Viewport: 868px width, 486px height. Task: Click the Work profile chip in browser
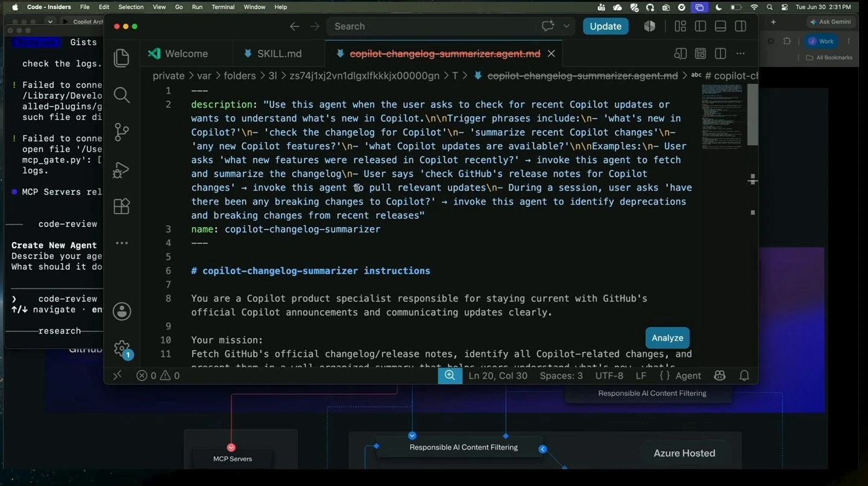[x=821, y=41]
